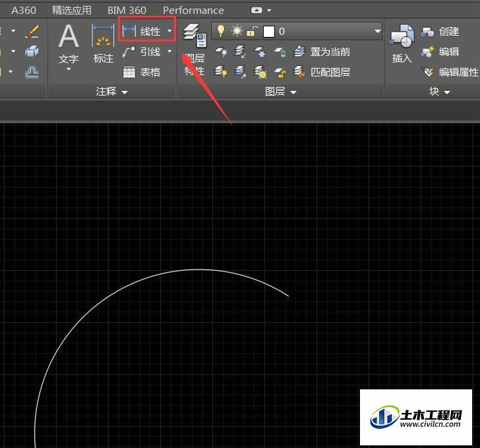480x448 pixels.
Task: Toggle layer 0 lock padlock icon
Action: tap(253, 31)
